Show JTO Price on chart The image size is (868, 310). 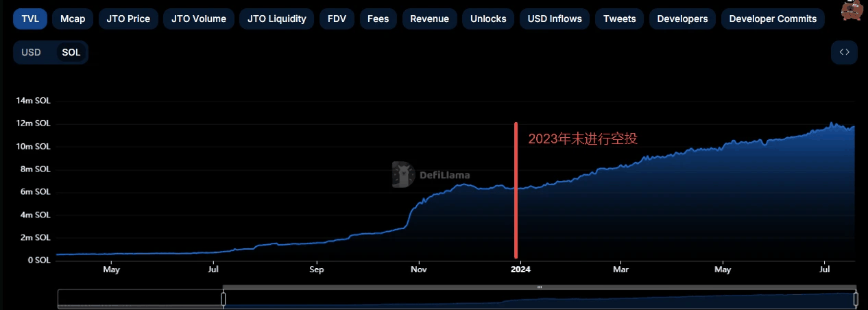click(128, 19)
